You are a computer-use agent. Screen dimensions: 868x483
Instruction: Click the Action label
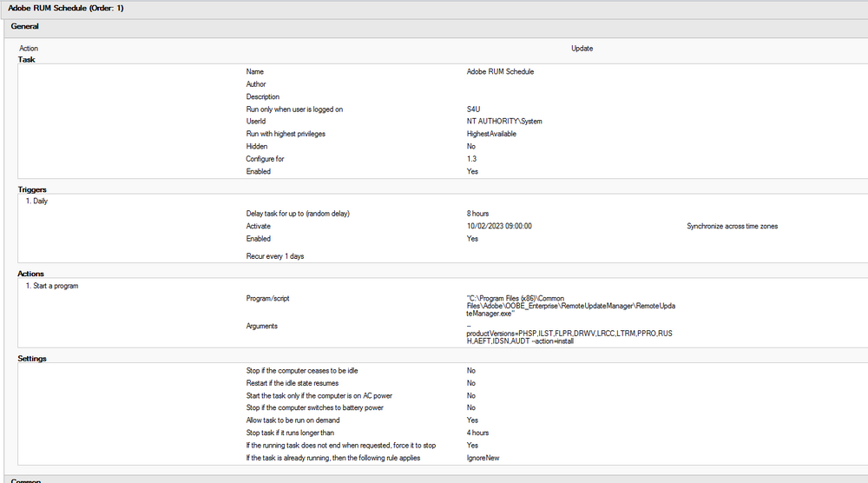coord(29,48)
